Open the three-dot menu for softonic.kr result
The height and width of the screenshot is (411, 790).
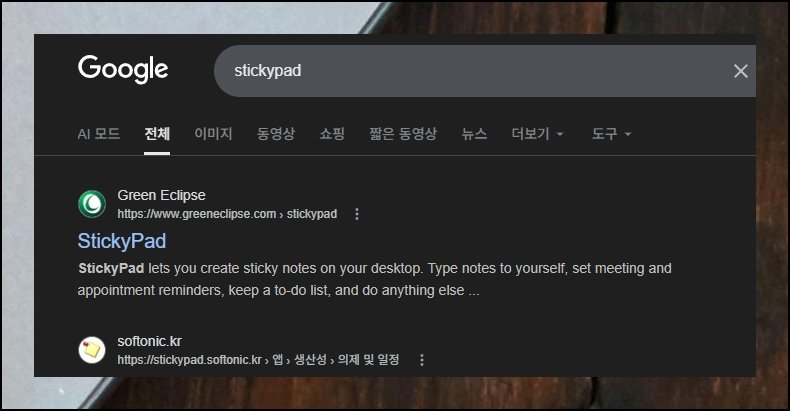pos(422,360)
